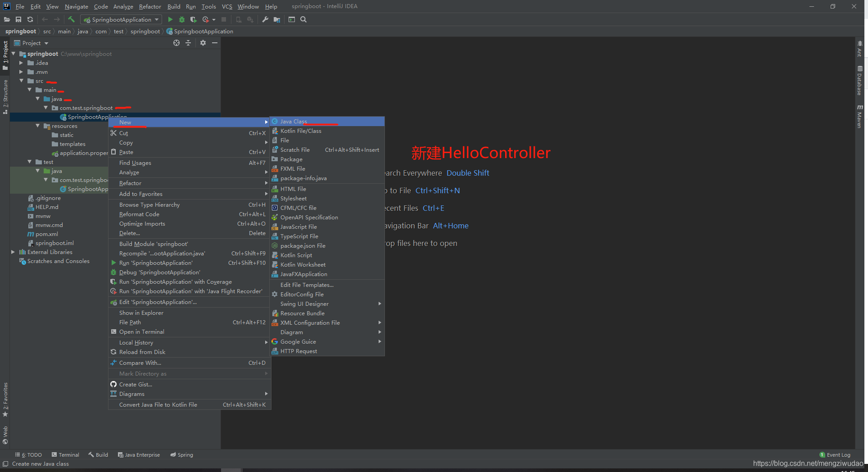This screenshot has height=472, width=868.
Task: Choose Java Class in the New submenu
Action: click(327, 122)
